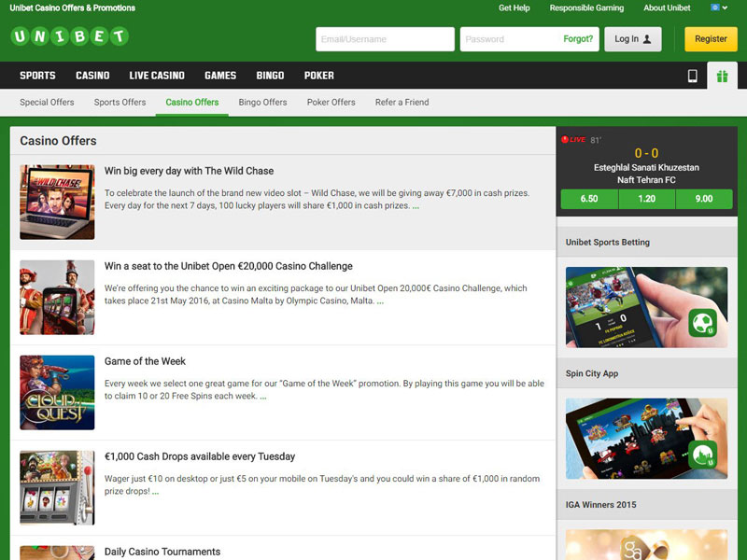Viewport: 747px width, 560px height.
Task: Switch to Poker Offers tab
Action: tap(331, 103)
